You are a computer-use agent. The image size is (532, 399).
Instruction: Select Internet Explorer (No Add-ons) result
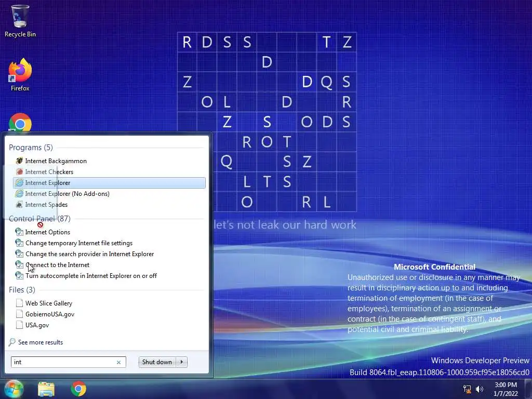67,193
